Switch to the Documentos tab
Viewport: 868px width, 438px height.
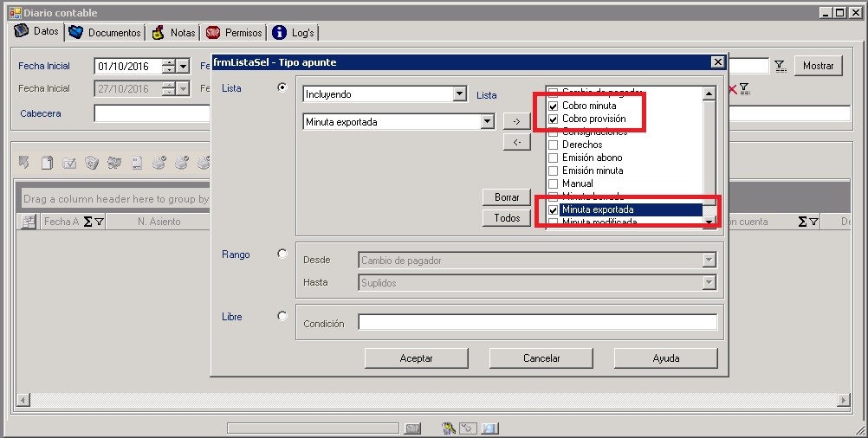pyautogui.click(x=105, y=33)
